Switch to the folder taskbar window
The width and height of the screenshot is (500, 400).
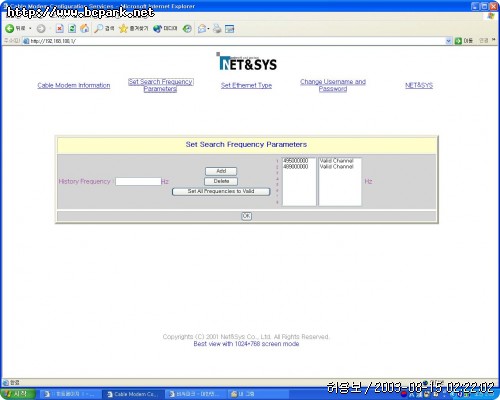point(259,394)
